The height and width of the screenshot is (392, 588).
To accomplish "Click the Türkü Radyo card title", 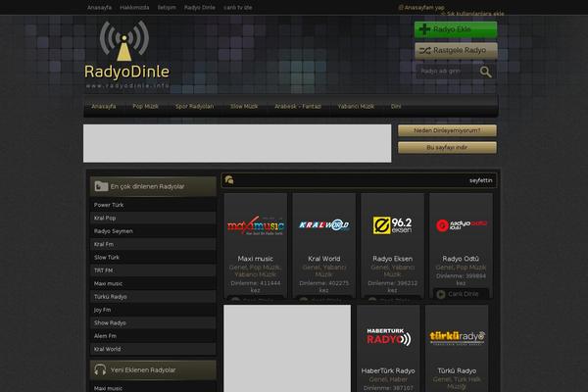I will pos(457,371).
